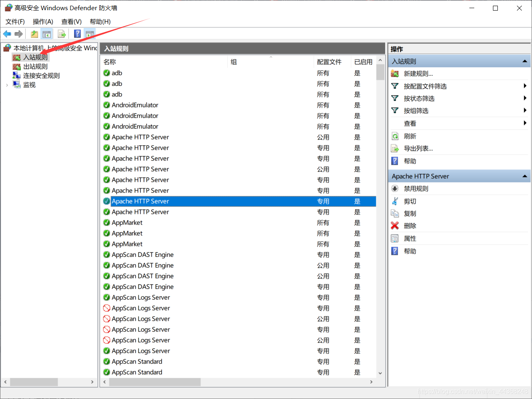Click the red X 删除 action
This screenshot has width=532, height=399.
tap(395, 226)
